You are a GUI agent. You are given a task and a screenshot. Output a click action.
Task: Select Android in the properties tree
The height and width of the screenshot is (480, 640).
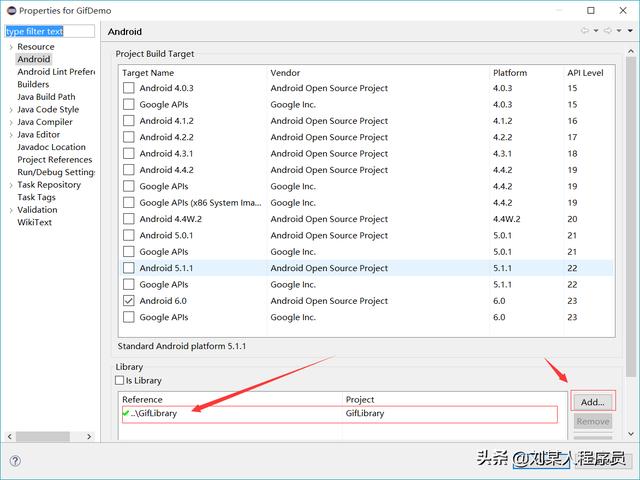pyautogui.click(x=34, y=59)
